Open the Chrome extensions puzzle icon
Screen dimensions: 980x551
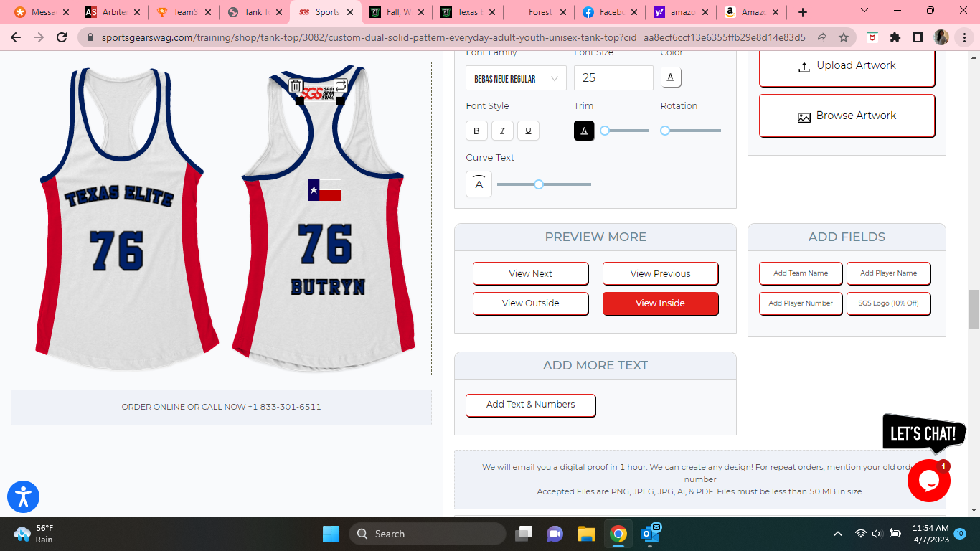tap(895, 37)
